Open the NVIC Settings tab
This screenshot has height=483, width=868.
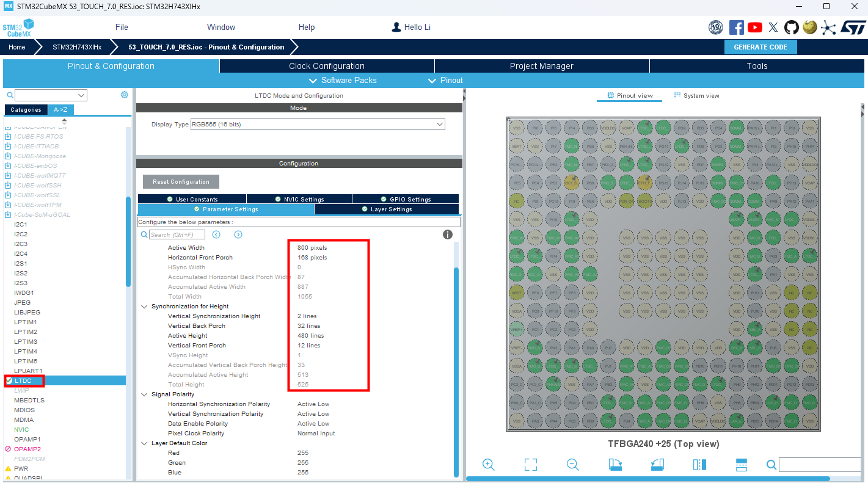pos(299,200)
